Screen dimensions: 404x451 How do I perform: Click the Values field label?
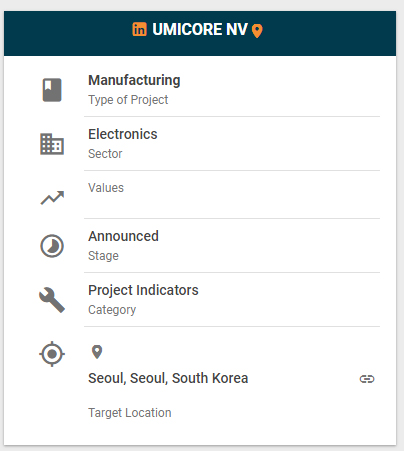click(x=106, y=188)
